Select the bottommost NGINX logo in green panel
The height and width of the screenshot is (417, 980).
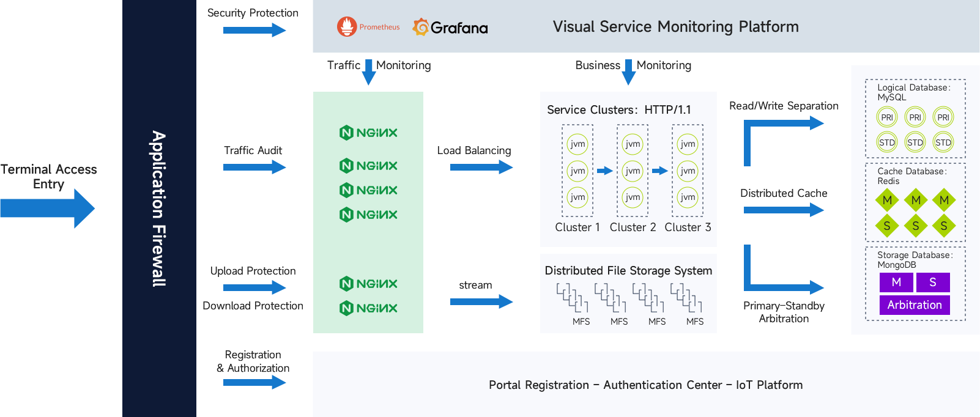(x=368, y=308)
